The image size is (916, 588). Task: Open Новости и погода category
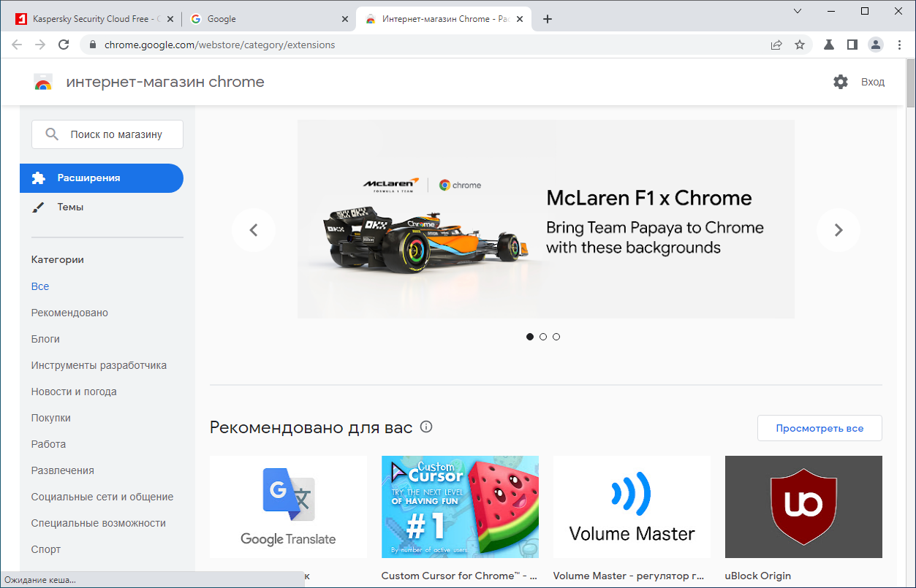point(74,392)
